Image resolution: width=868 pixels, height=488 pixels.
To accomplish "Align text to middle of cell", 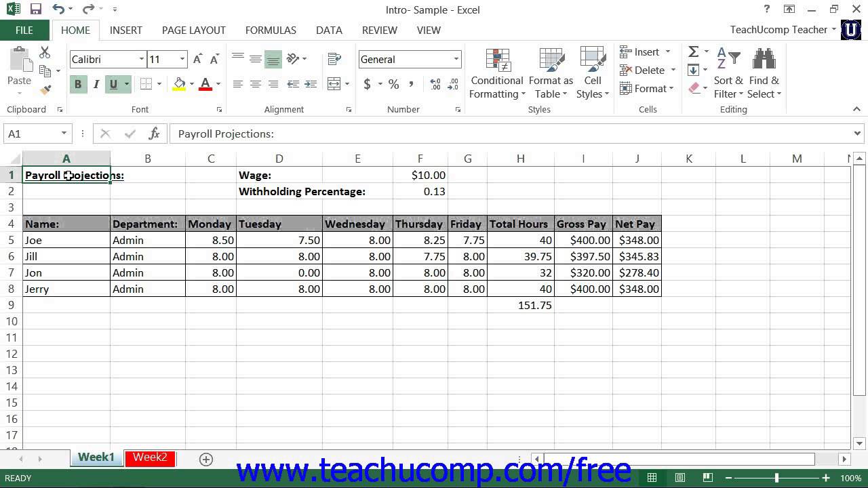I will pyautogui.click(x=255, y=60).
